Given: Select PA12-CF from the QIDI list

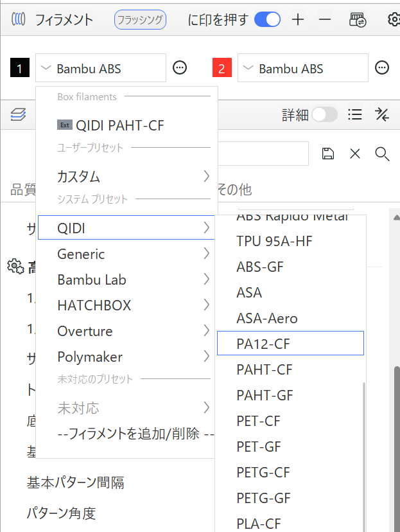Looking at the screenshot, I should [290, 344].
